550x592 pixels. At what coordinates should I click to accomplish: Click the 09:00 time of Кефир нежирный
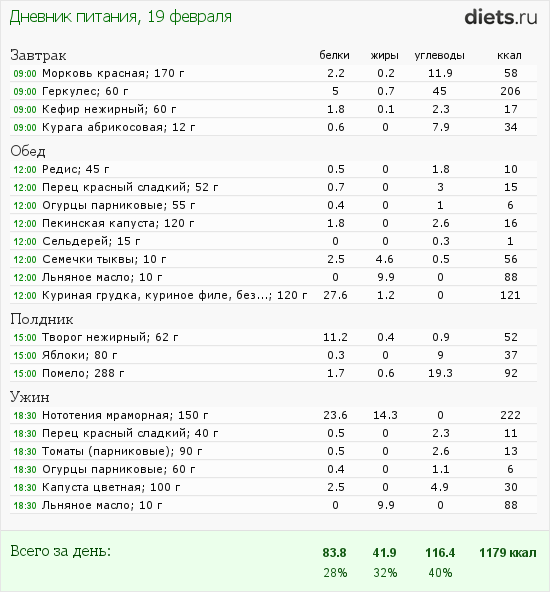[25, 109]
